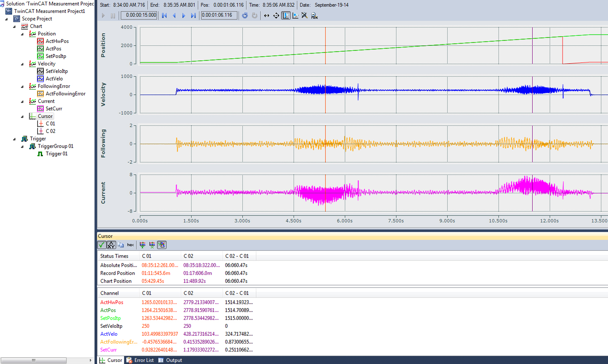608x364 pixels.
Task: Pause the scope display
Action: click(113, 15)
